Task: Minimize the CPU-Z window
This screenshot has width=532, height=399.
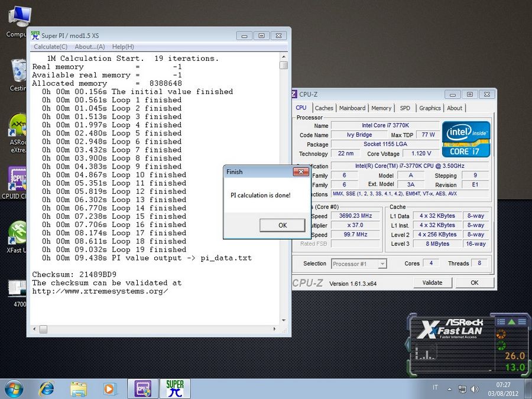Action: pos(453,95)
